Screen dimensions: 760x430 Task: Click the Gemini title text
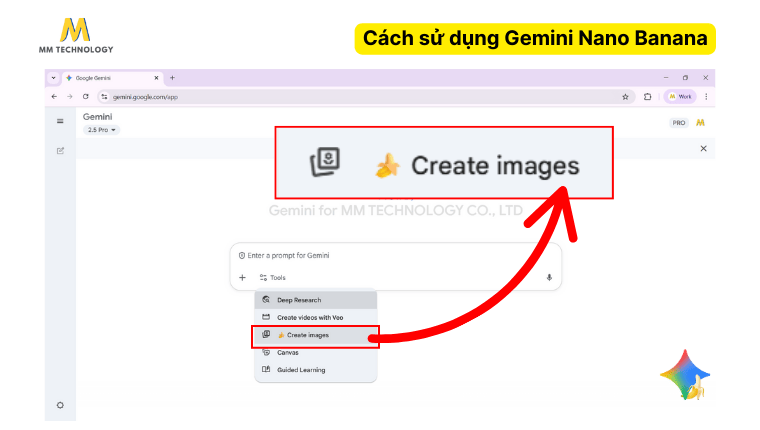coord(97,117)
